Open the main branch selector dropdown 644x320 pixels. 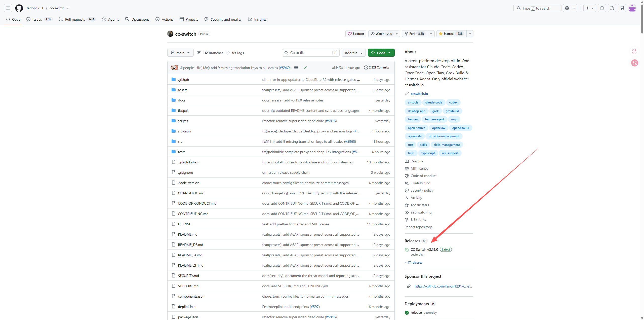point(180,53)
